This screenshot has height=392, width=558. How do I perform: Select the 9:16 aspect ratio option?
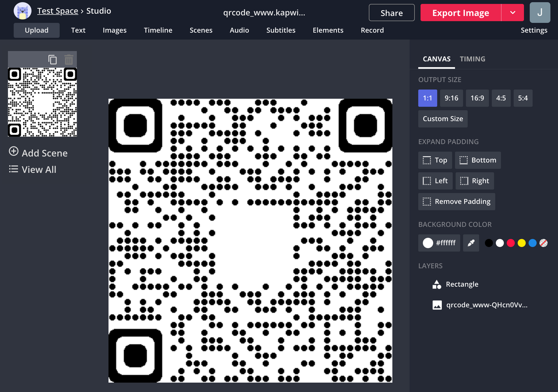(451, 98)
